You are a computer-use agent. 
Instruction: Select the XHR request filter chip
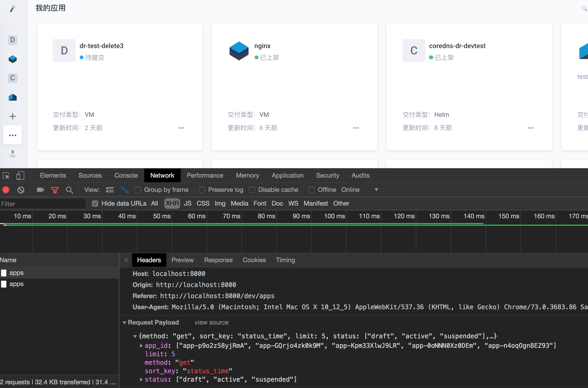[x=172, y=203]
